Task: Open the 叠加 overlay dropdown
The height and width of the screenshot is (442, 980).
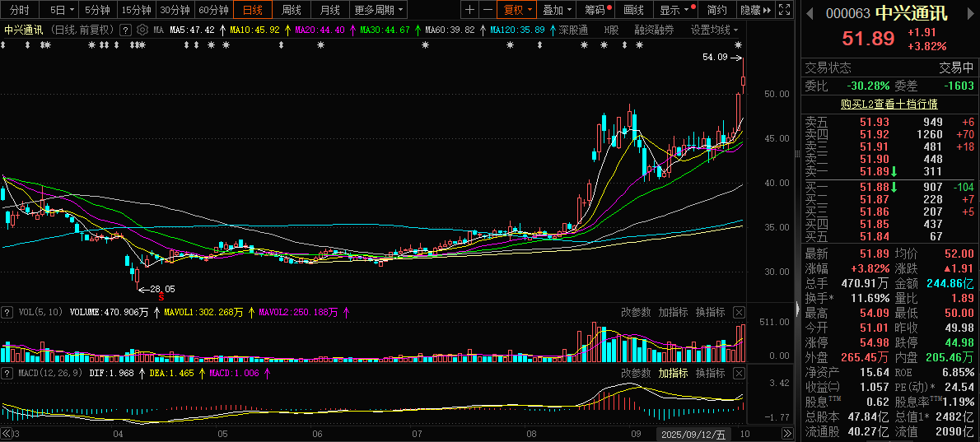Action: [557, 9]
